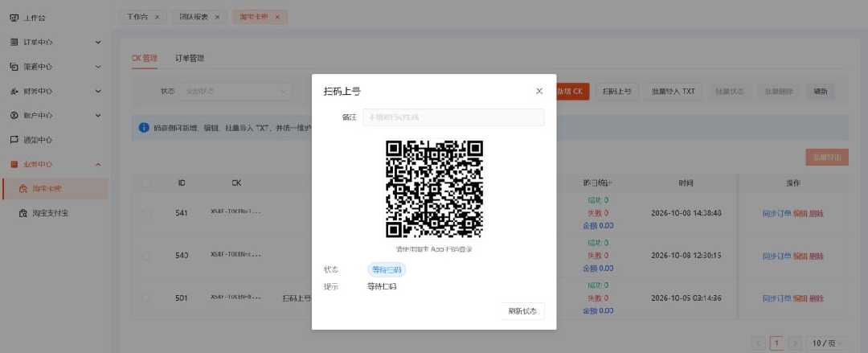The image size is (868, 353).
Task: Expand the 账户中心 sidebar menu chevron
Action: pos(98,115)
